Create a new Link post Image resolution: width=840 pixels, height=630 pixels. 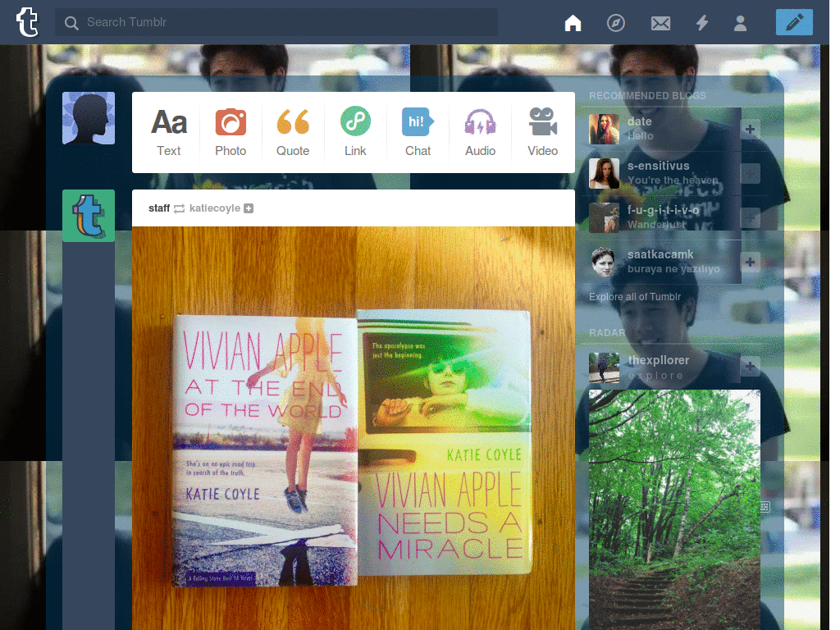pos(355,132)
